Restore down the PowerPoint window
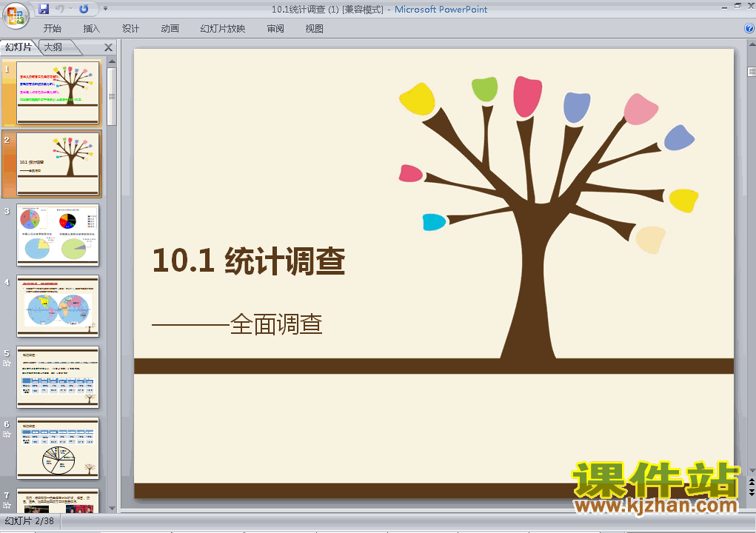Image resolution: width=756 pixels, height=533 pixels. (737, 6)
